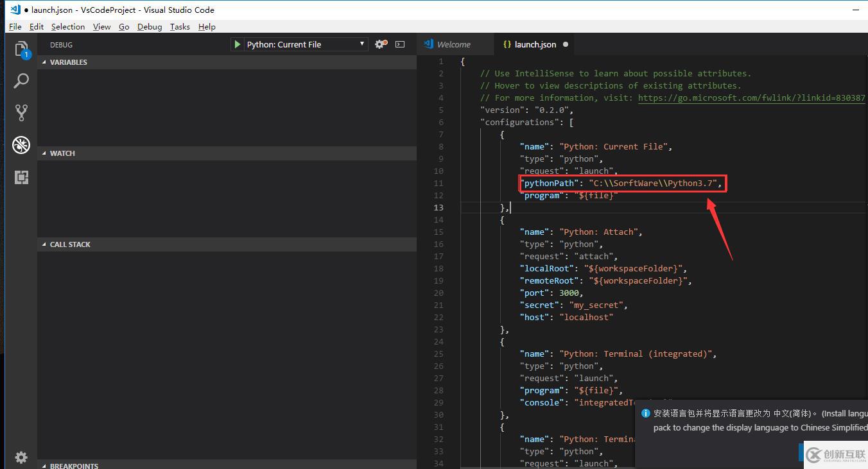Click "Python: Current File" name value in editor
Viewport: 868px width, 469px height.
tap(613, 146)
